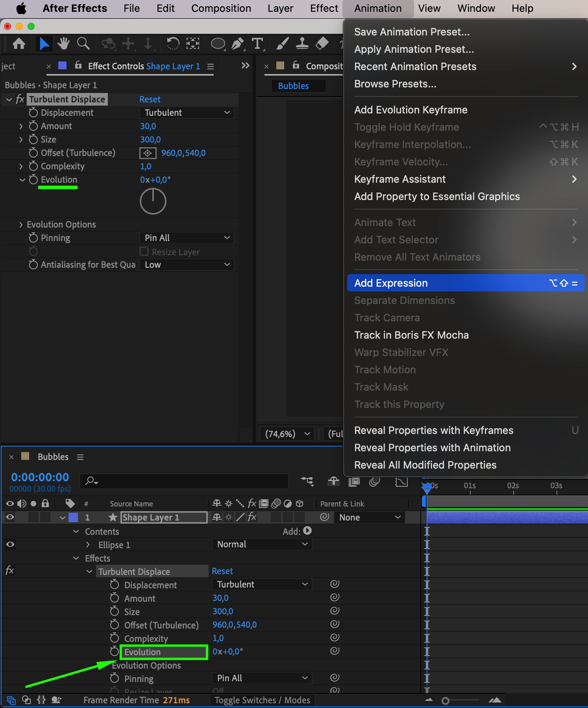Click the Home icon in toolbar
588x708 pixels.
click(19, 44)
